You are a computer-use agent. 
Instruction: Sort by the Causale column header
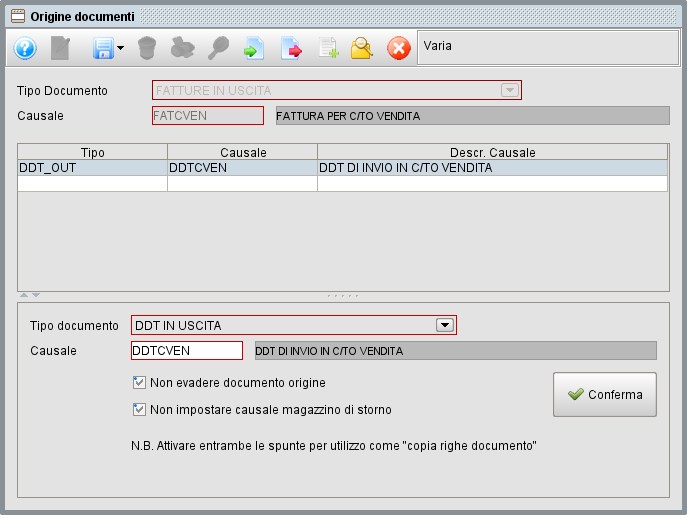pos(243,152)
